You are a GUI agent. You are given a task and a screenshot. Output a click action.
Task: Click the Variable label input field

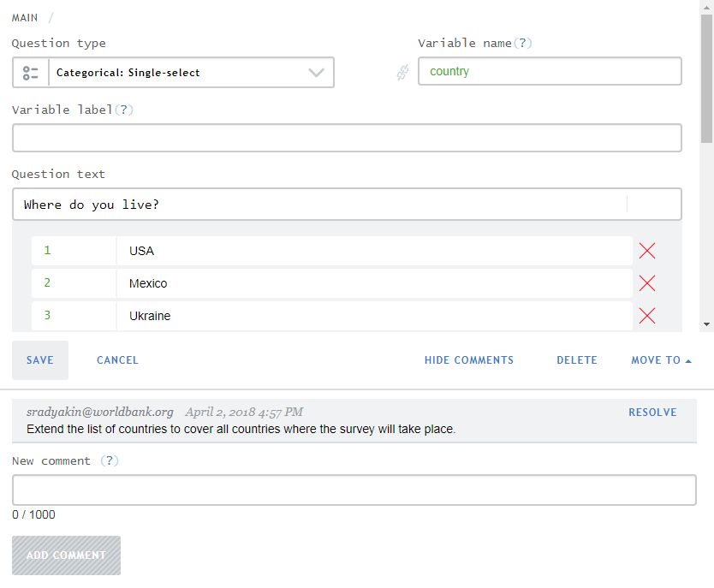pos(347,138)
